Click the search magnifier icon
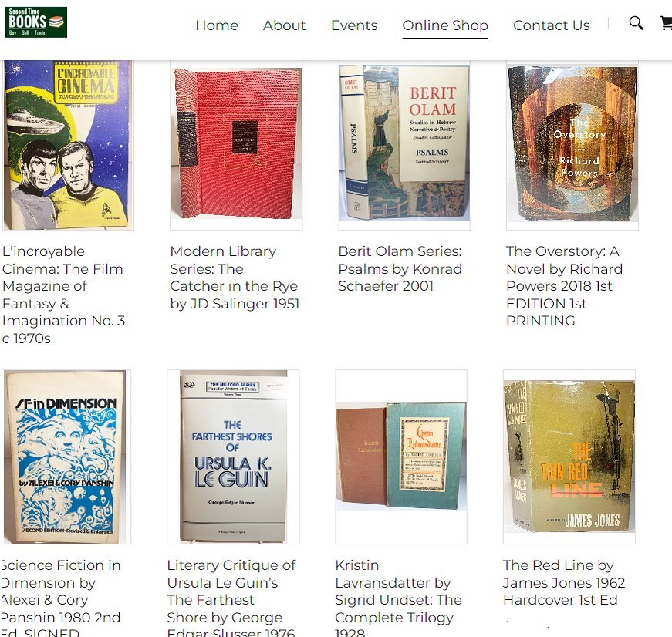The height and width of the screenshot is (637, 672). (636, 22)
